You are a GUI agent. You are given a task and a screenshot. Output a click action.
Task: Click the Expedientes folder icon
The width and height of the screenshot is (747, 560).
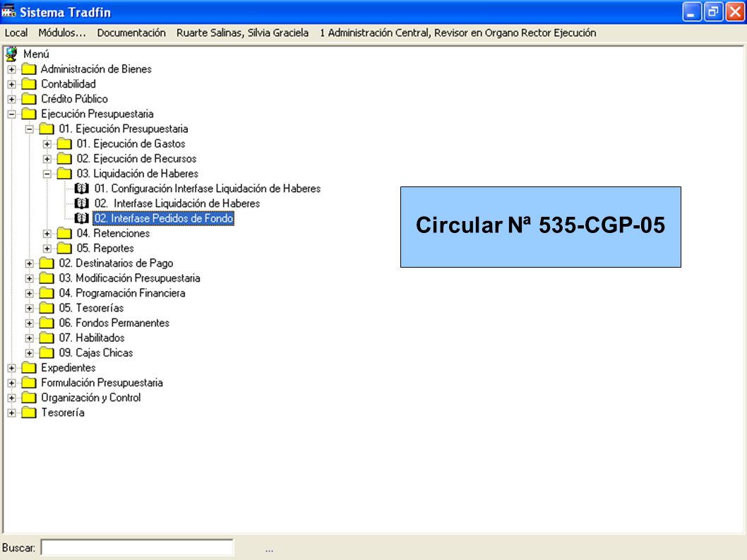click(29, 367)
